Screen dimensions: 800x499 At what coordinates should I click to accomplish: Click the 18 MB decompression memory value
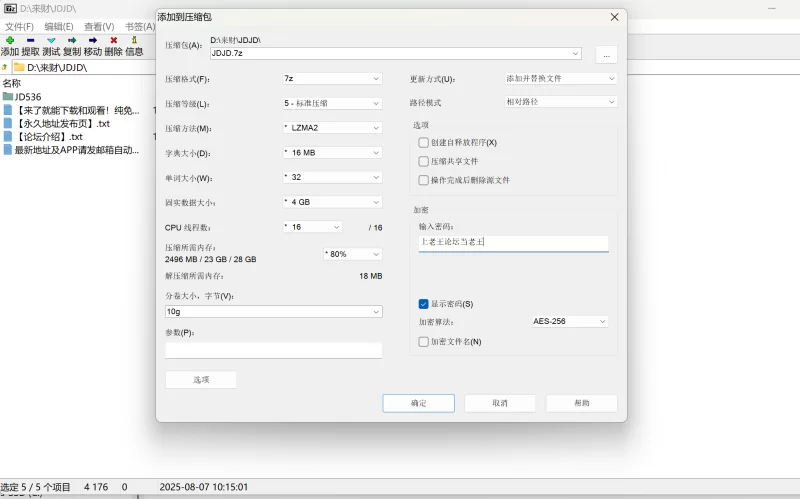370,276
